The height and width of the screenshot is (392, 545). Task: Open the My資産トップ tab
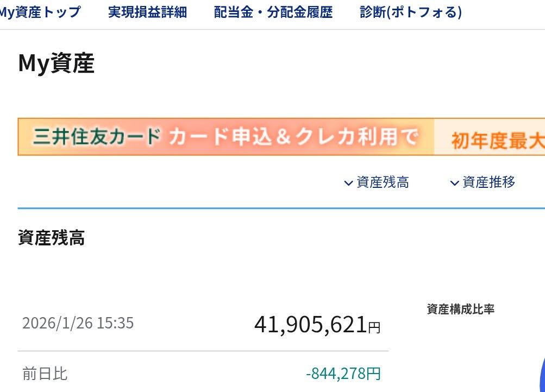39,12
